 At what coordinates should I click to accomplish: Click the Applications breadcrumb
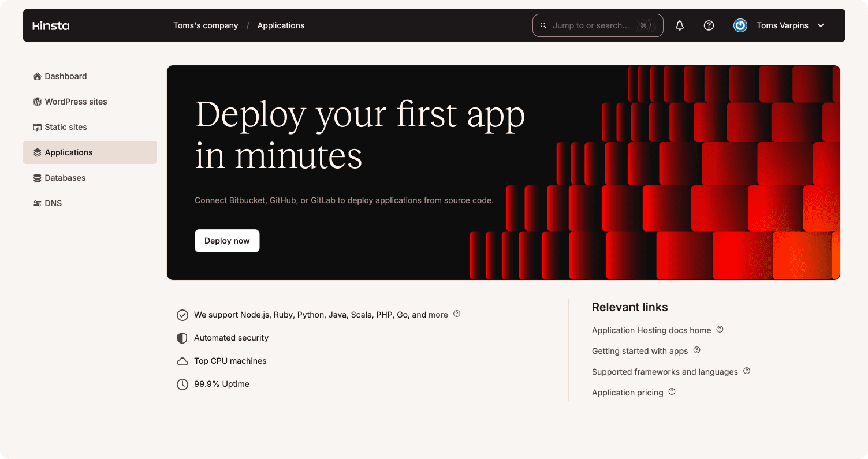click(281, 25)
